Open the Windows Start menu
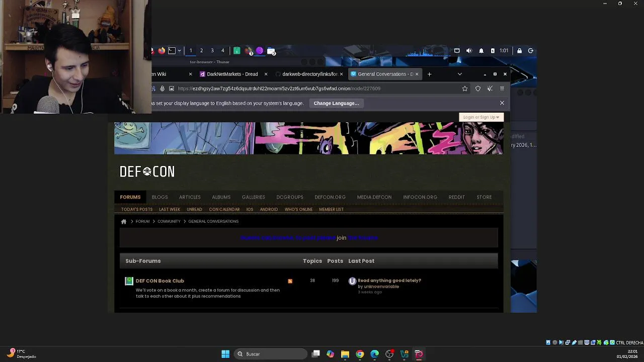Screen dimensions: 644x362 click(225, 354)
